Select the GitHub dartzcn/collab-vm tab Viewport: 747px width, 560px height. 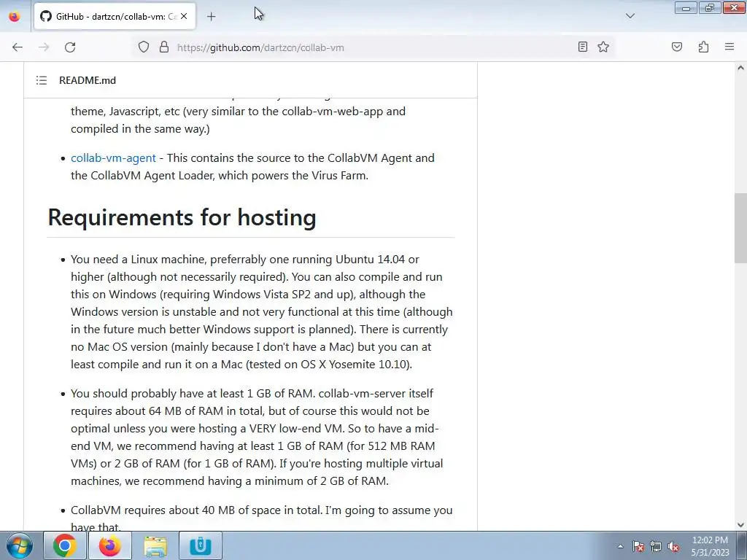115,16
